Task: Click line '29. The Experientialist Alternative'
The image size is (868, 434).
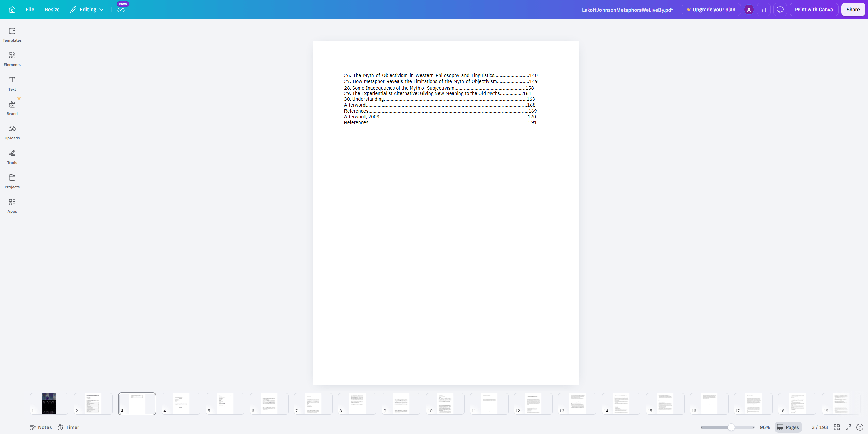Action: (x=438, y=93)
